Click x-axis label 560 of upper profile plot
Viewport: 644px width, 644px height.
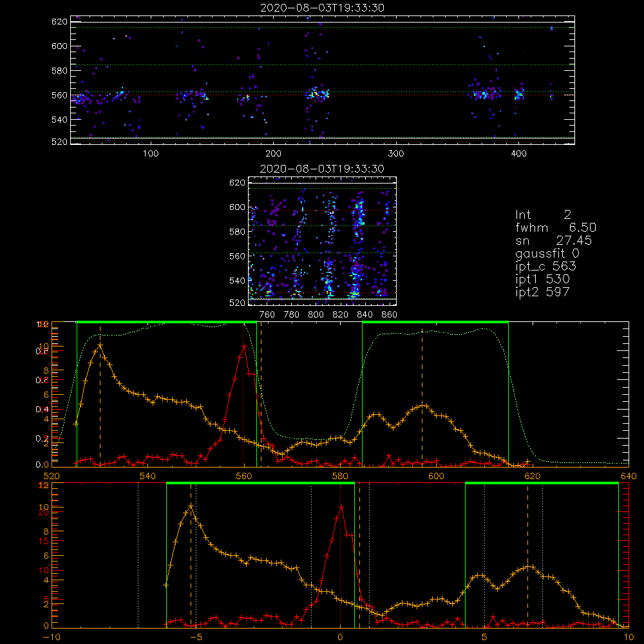[x=244, y=476]
